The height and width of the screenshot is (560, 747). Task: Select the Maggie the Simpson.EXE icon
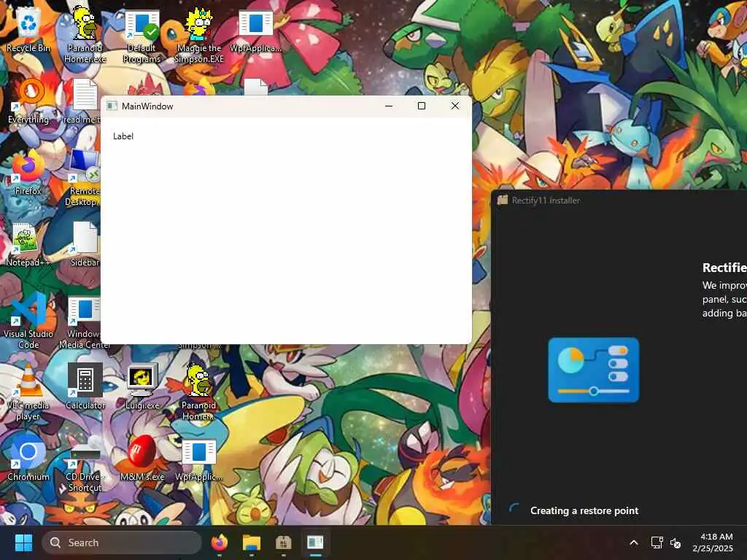(x=198, y=36)
